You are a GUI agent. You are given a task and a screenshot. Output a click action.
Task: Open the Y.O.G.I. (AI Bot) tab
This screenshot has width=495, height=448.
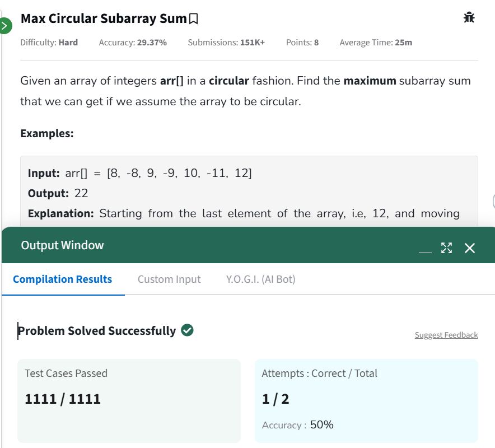[x=260, y=279]
